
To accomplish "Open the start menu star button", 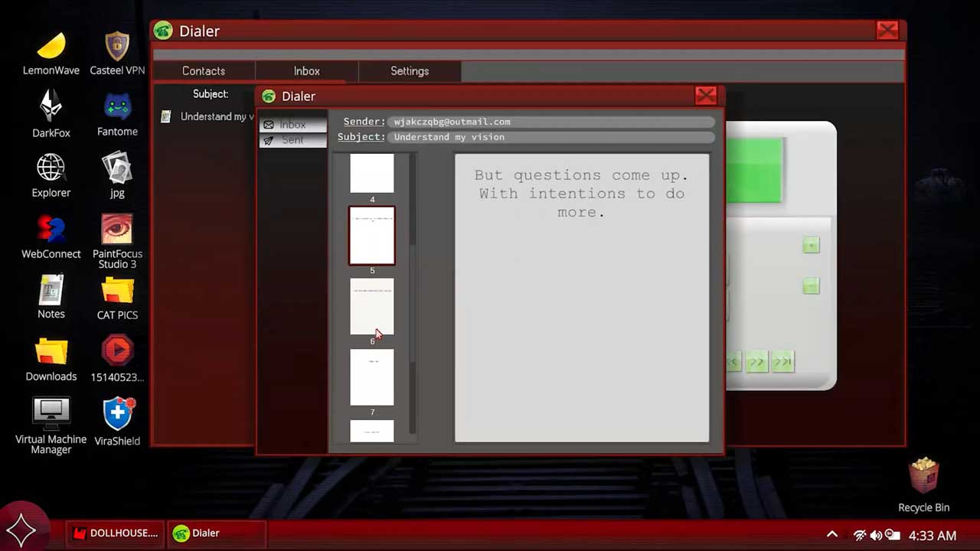I will (21, 530).
